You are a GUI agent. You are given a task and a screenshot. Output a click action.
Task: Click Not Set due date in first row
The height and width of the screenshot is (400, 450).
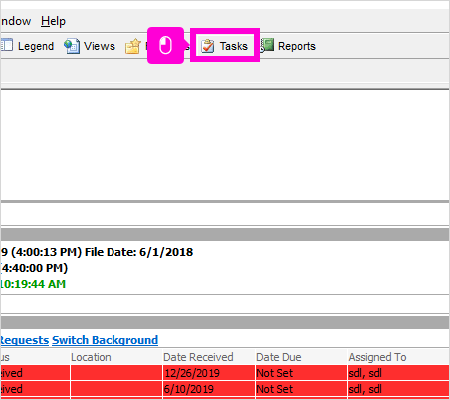coord(275,373)
